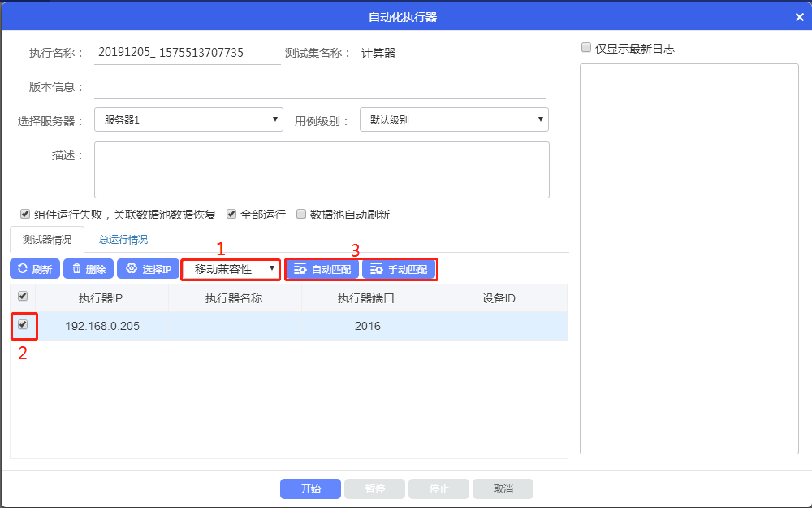The image size is (812, 508).
Task: Click the 版本信息 input field
Action: click(320, 88)
